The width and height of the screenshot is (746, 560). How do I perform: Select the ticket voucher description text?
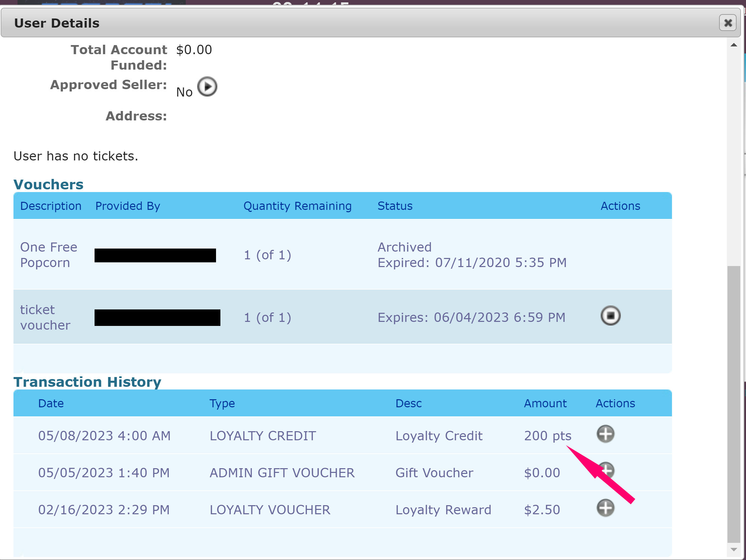45,317
